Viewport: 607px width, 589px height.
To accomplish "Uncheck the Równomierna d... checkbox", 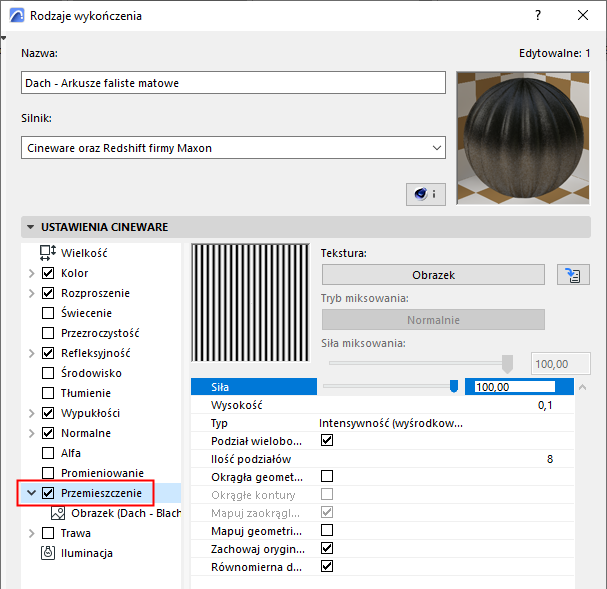I will point(327,566).
